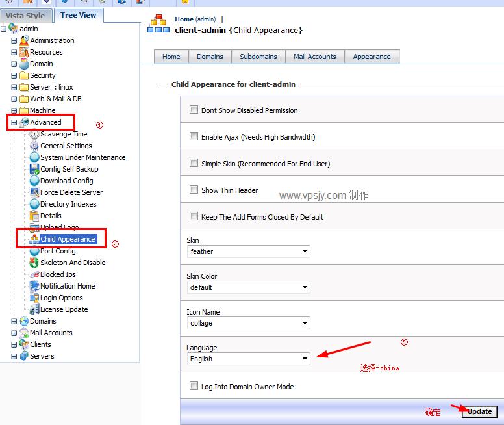Image resolution: width=504 pixels, height=425 pixels.
Task: Switch to the Vista Style tab
Action: coord(25,16)
